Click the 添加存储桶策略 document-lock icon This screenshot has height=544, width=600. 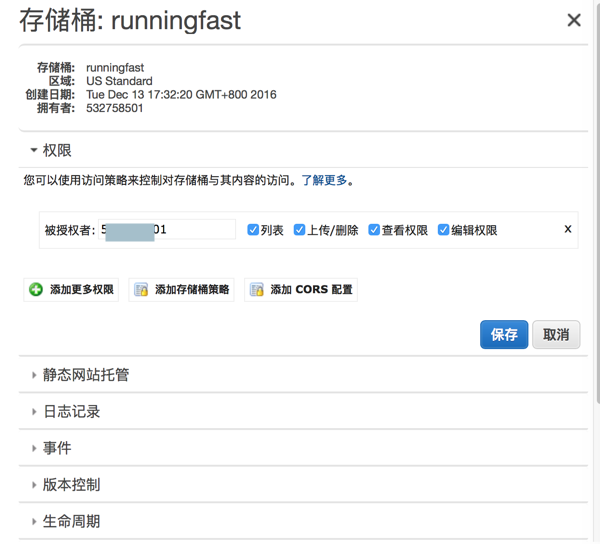point(141,290)
